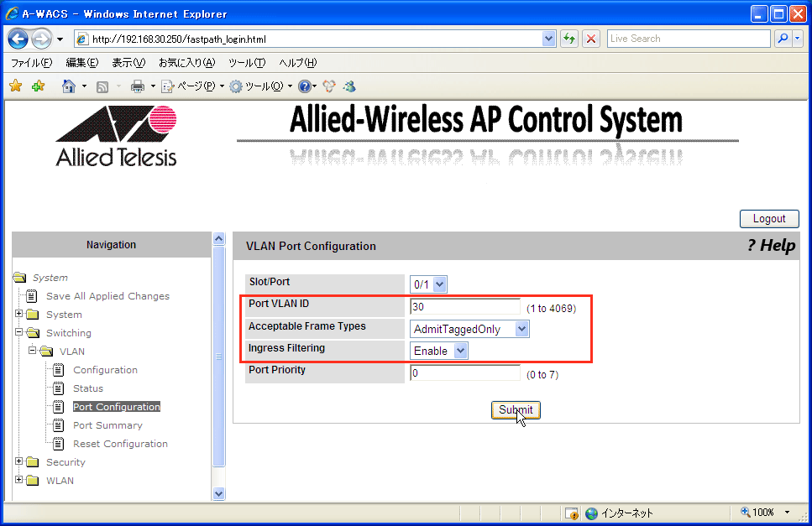Click the VLAN folder icon
812x526 pixels.
(46, 352)
